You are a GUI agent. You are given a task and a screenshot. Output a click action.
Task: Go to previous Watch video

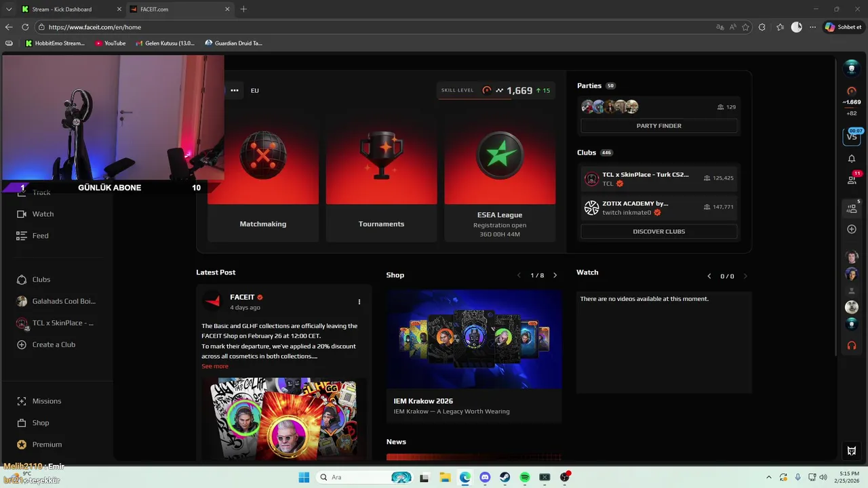pyautogui.click(x=709, y=276)
